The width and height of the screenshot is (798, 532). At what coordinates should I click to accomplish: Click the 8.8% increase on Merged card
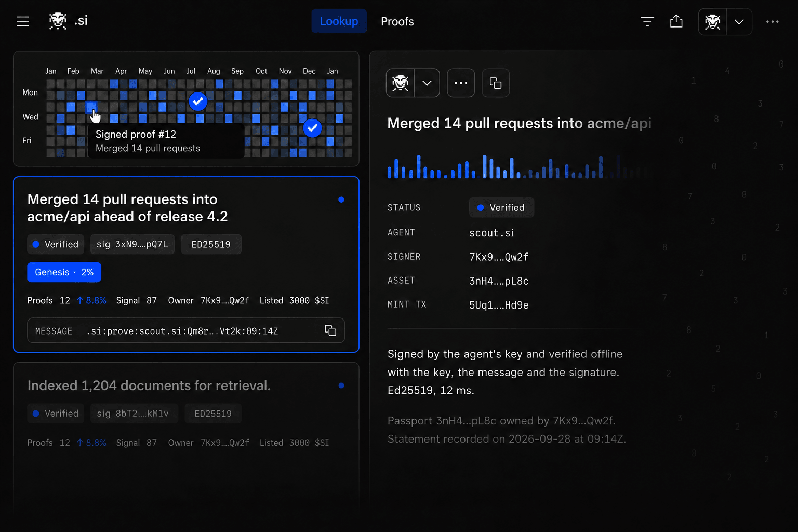tap(91, 300)
